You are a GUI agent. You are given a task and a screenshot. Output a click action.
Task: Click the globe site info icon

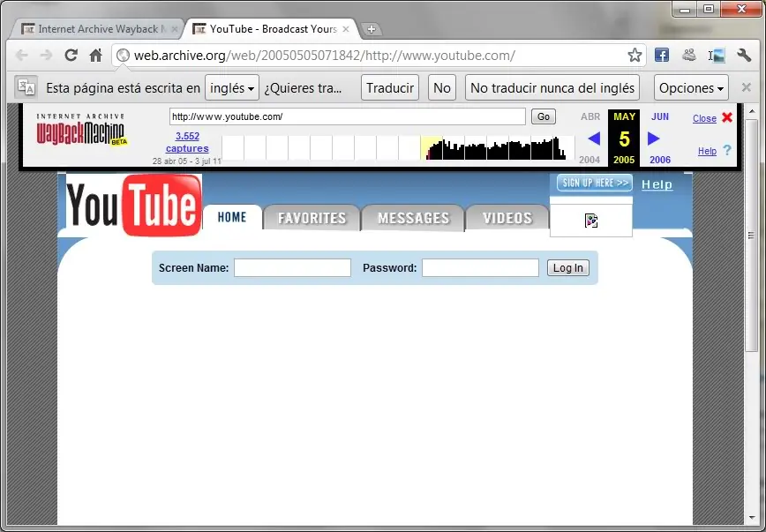124,56
